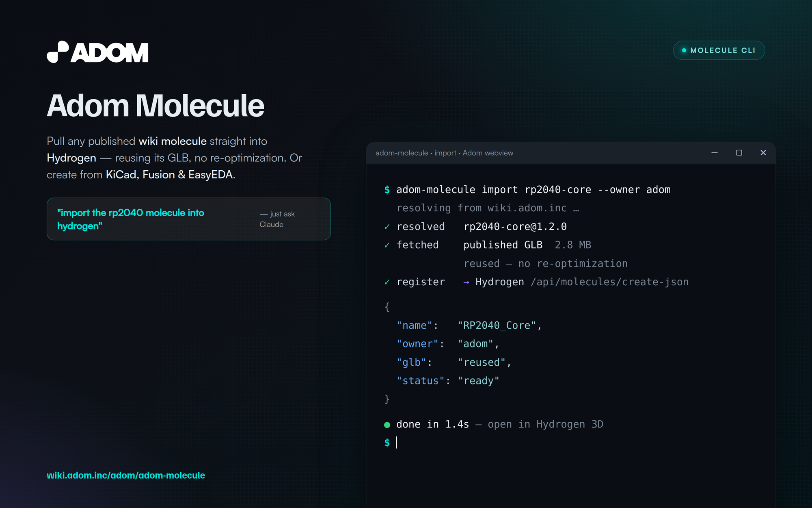812x508 pixels.
Task: Click the "import the rp2040 molecule" prompt box
Action: click(x=189, y=219)
